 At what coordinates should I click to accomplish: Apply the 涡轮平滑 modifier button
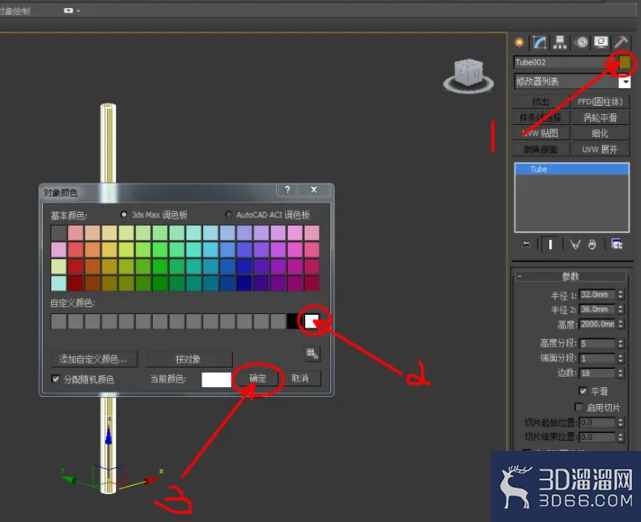(x=600, y=118)
